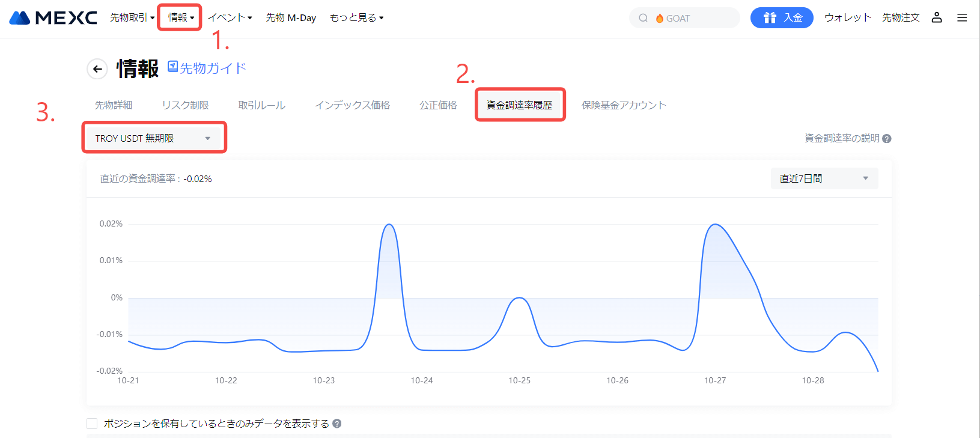Screen dimensions: 980x438
Task: Open the user profile icon
Action: pos(936,18)
